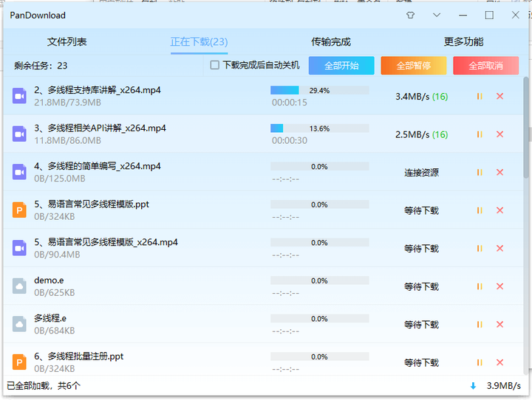
Task: Click file icon of 多线程.e
Action: (x=19, y=324)
